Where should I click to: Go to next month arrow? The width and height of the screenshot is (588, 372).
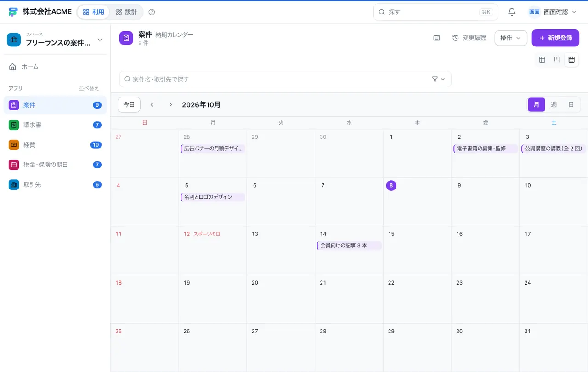(170, 105)
